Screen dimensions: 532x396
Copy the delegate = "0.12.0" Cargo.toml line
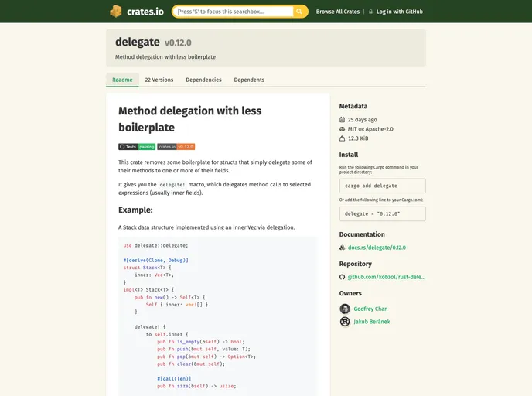tap(382, 213)
